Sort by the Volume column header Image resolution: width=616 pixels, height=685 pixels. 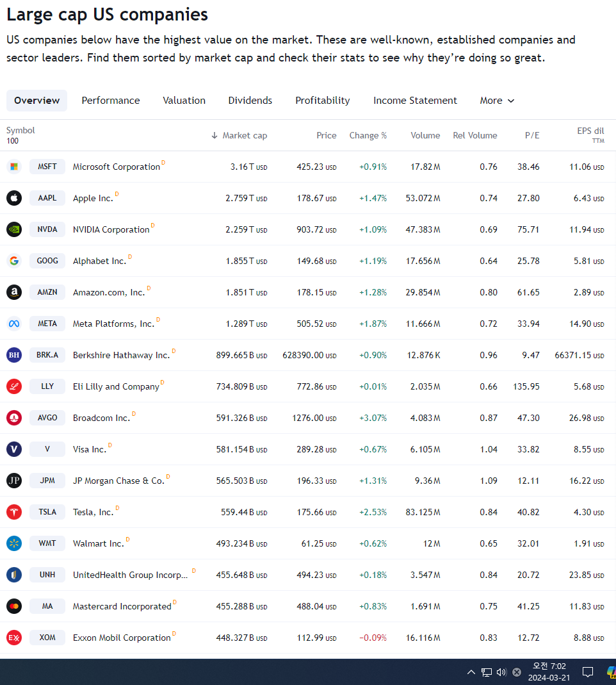coord(425,135)
